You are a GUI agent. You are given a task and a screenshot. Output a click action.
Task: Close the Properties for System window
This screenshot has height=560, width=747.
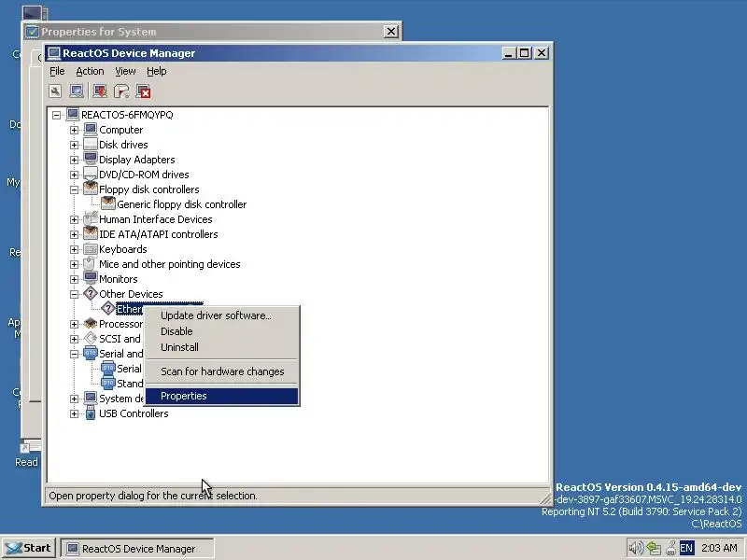[x=390, y=32]
